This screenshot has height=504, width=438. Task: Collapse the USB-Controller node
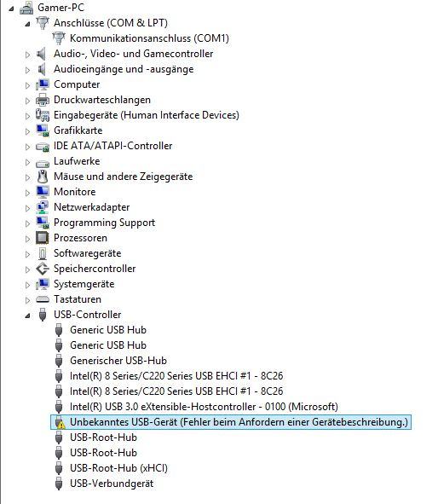tap(27, 316)
